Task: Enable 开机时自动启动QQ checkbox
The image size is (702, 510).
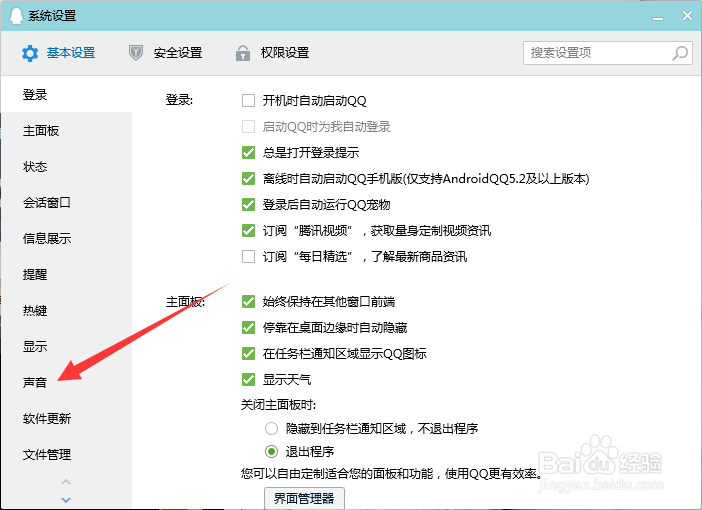Action: point(248,100)
